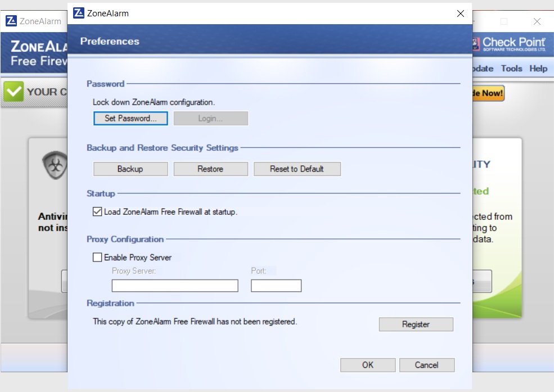Click 'Lock down ZoneAlarm configuration.' text
The width and height of the screenshot is (554, 392).
(x=154, y=102)
